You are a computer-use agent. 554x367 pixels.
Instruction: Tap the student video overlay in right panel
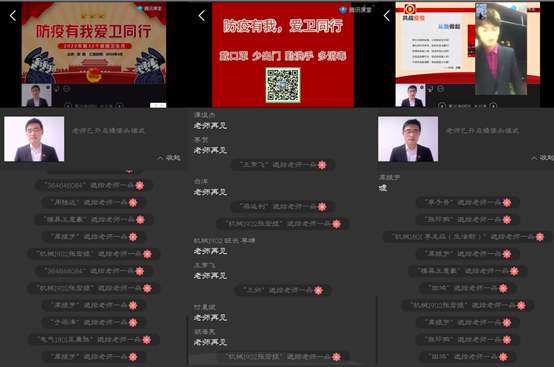(x=501, y=49)
